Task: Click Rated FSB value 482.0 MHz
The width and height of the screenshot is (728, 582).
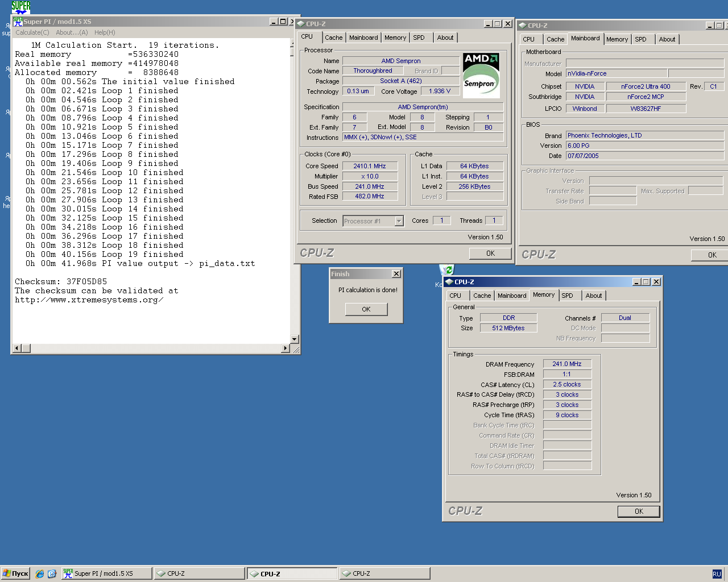Action: point(370,197)
